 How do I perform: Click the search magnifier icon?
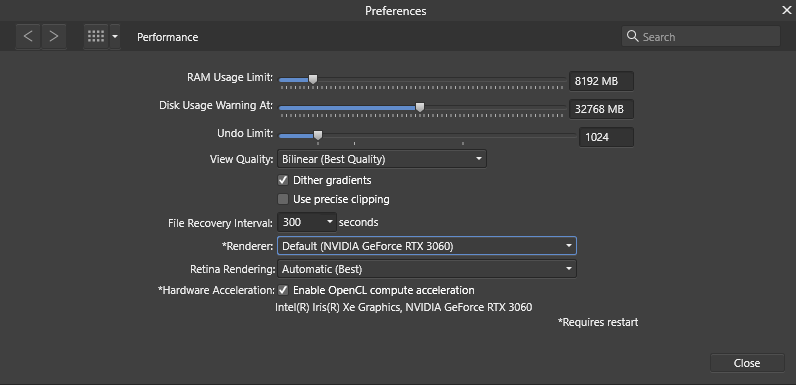(x=633, y=36)
